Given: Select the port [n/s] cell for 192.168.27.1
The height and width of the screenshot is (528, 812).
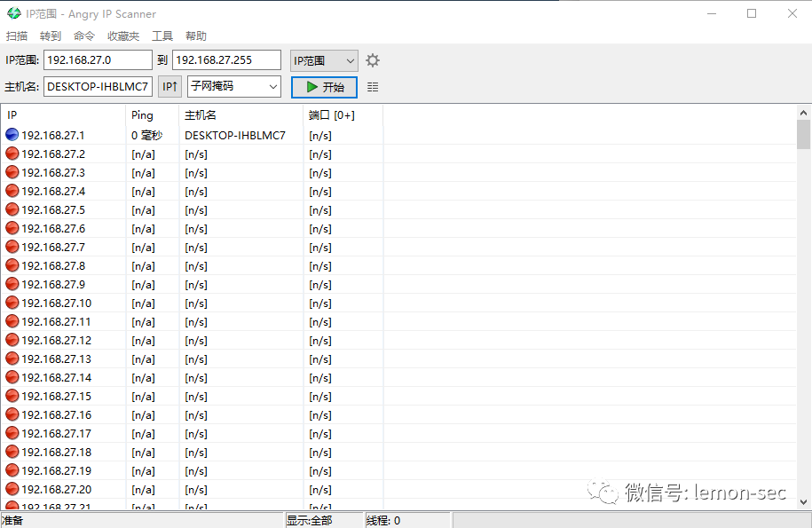Looking at the screenshot, I should [x=320, y=136].
